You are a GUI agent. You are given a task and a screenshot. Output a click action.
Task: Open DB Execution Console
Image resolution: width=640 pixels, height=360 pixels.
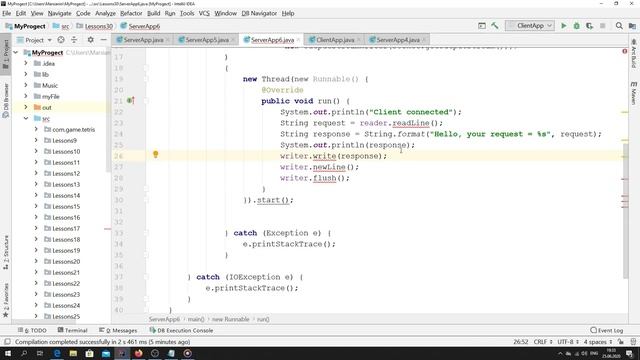pyautogui.click(x=181, y=330)
